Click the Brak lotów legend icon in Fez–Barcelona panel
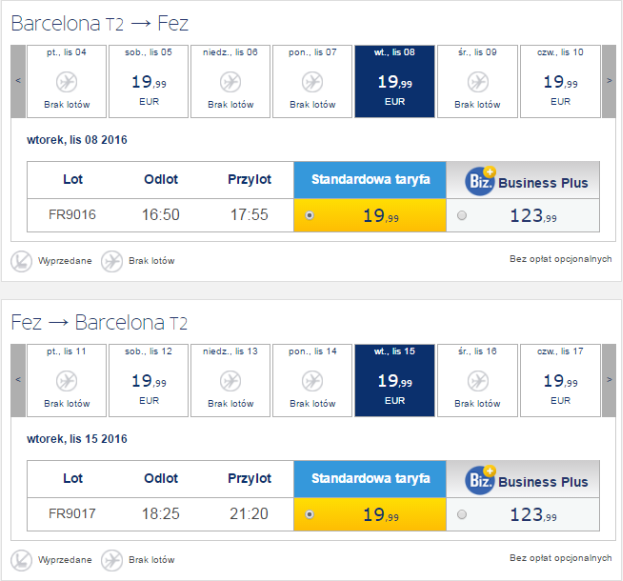623x581 pixels. pos(112,559)
